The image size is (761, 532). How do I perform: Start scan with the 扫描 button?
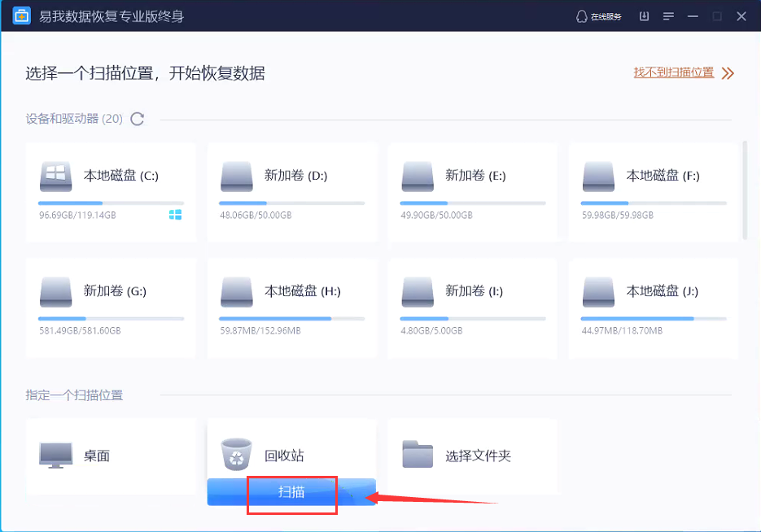pyautogui.click(x=291, y=492)
